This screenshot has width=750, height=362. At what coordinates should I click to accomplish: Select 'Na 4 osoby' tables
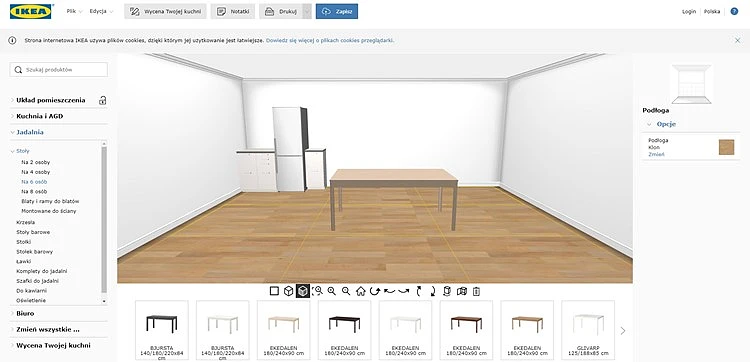point(35,172)
